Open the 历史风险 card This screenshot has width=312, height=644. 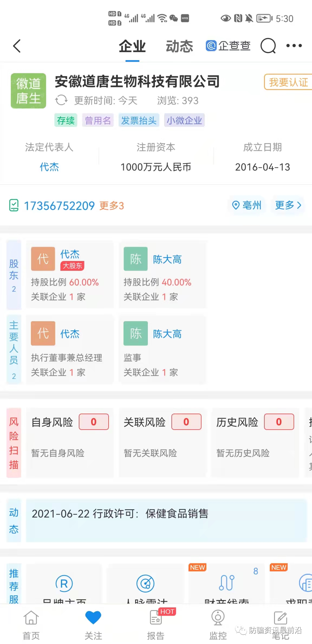pyautogui.click(x=255, y=443)
